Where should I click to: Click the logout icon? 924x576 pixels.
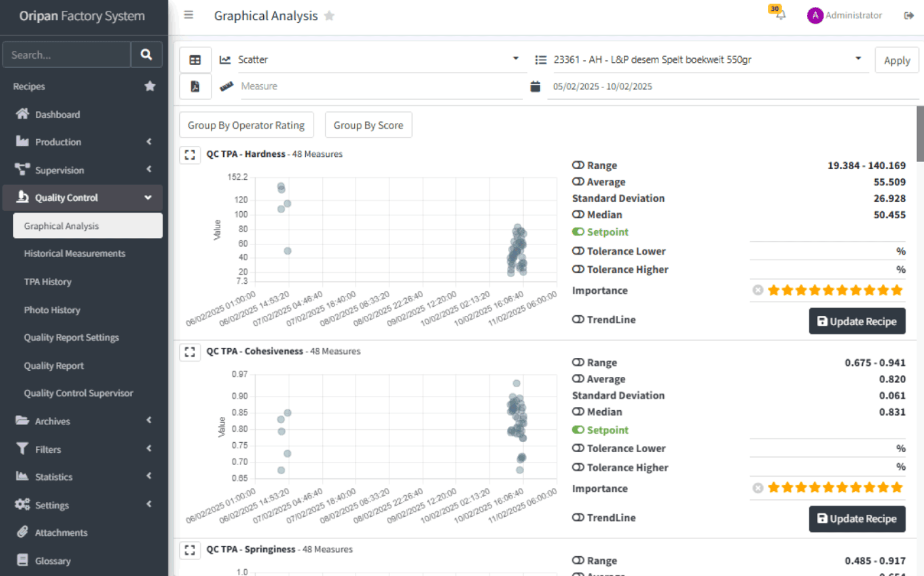[x=909, y=15]
